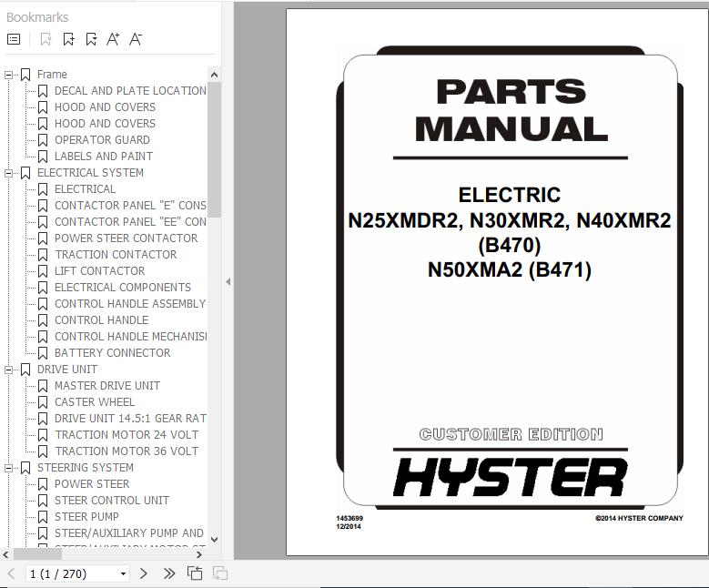This screenshot has width=709, height=588.
Task: Open POWER STEER CONTACTOR bookmark
Action: coord(127,238)
